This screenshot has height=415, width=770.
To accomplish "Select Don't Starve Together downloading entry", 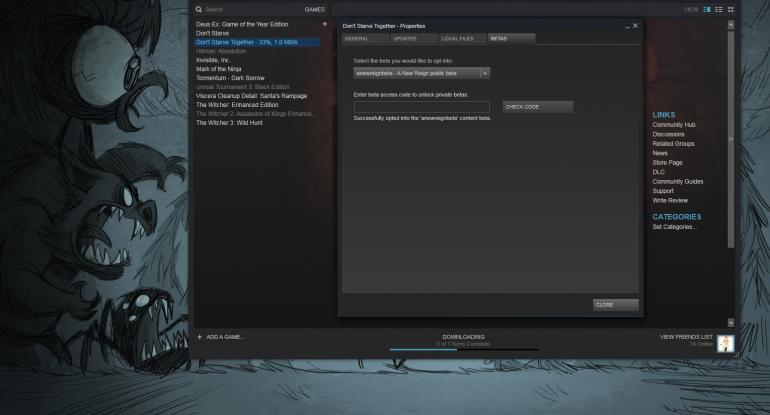I will 257,42.
